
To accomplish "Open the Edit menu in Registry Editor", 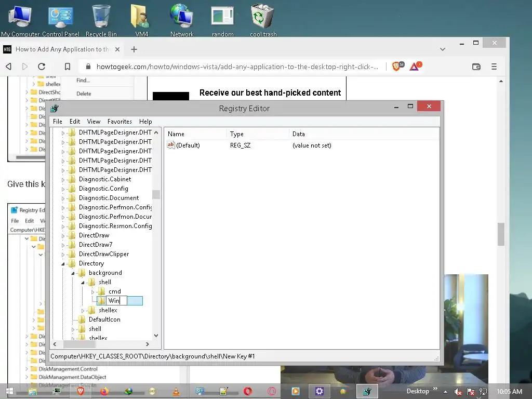I will [x=75, y=122].
